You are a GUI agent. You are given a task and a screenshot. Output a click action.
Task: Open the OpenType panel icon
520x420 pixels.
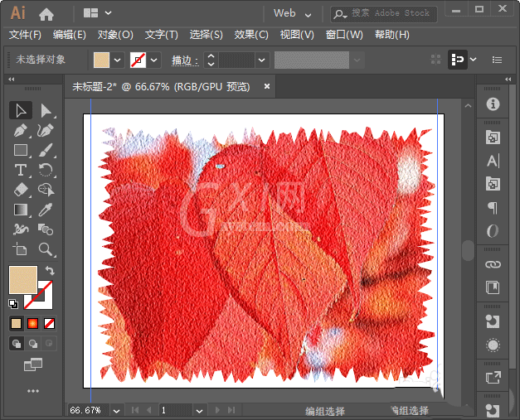pyautogui.click(x=493, y=231)
